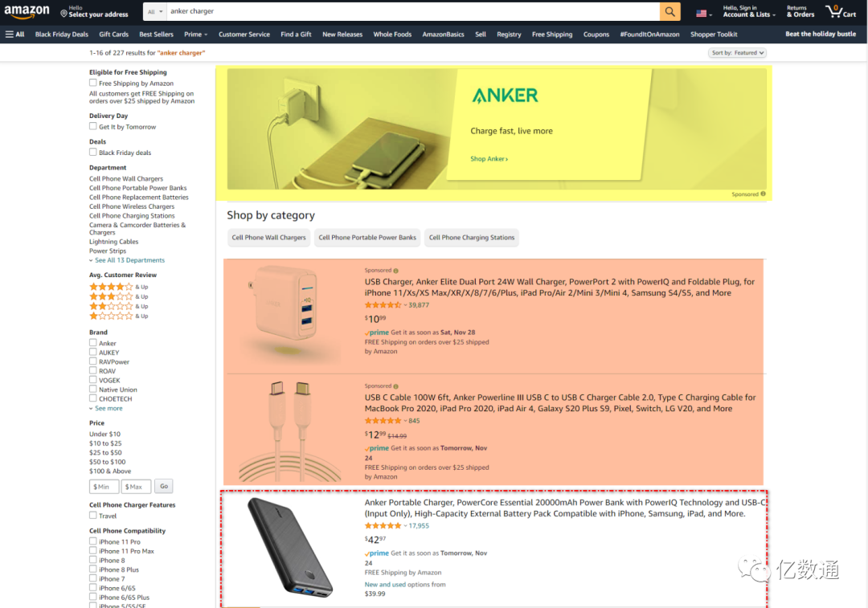Click the location pin Select your address
Screen dimensions: 868x608
(94, 11)
